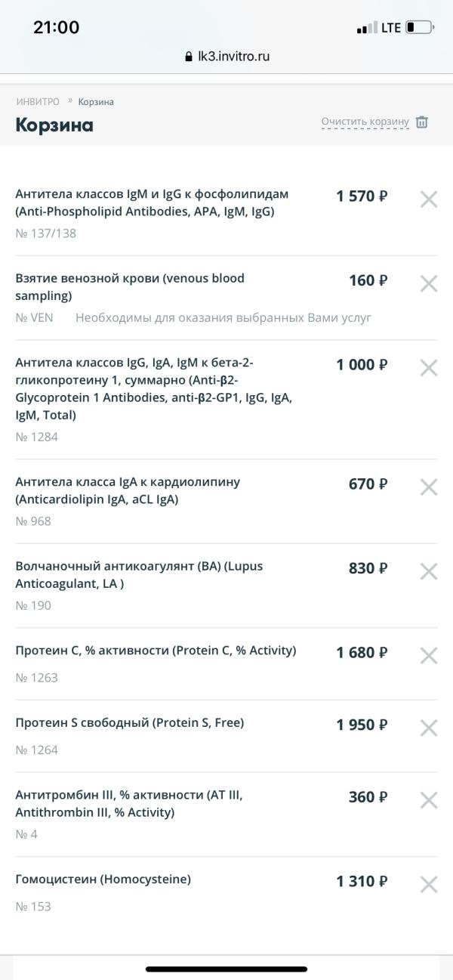
Task: Click the trash can icon
Action: click(x=422, y=122)
